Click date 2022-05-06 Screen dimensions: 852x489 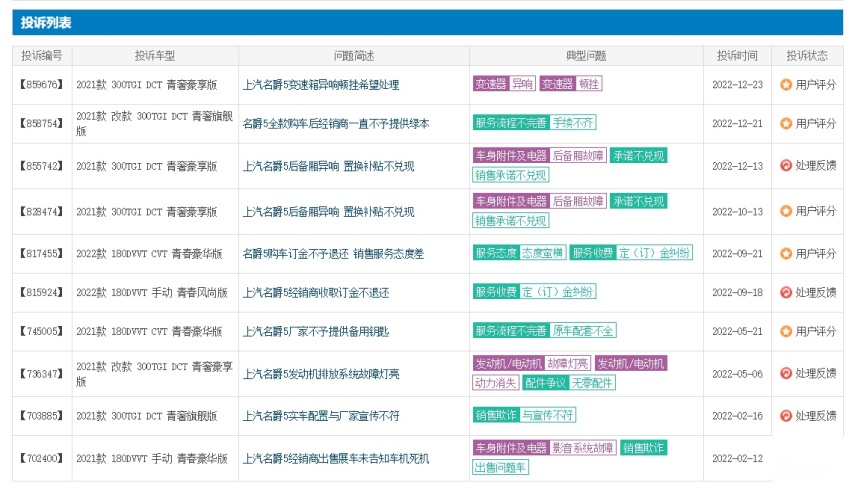pos(737,374)
